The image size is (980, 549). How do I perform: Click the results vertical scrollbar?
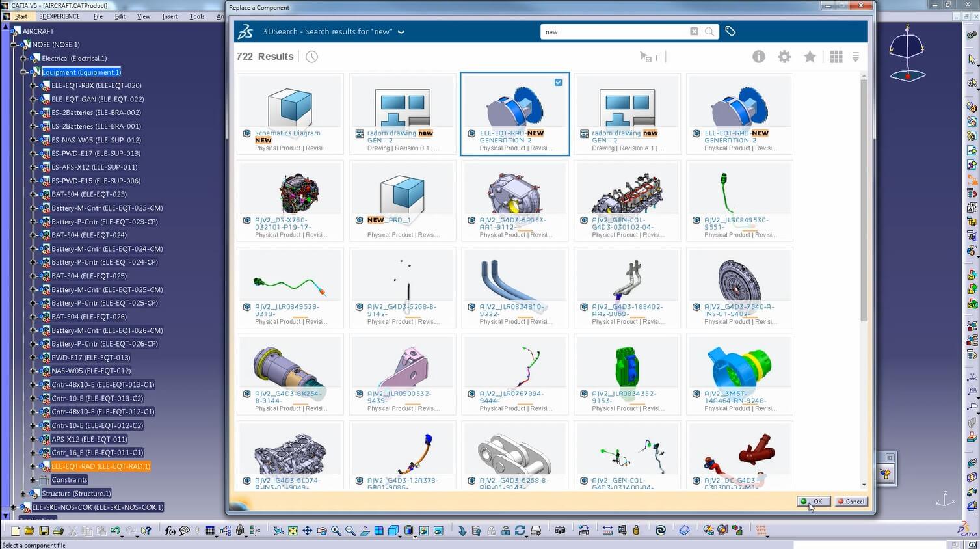point(864,200)
